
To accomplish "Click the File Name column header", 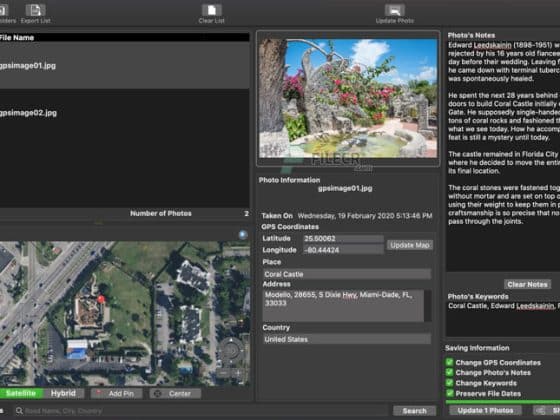I will coord(125,38).
